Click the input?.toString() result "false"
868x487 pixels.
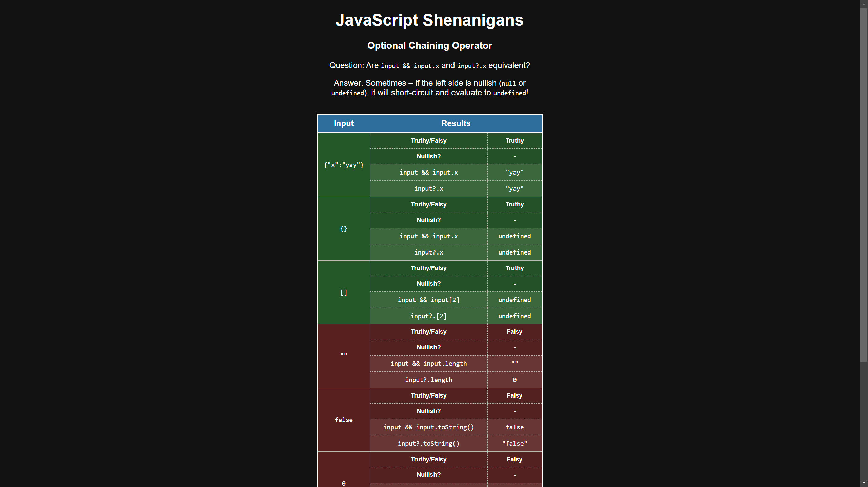pyautogui.click(x=514, y=443)
